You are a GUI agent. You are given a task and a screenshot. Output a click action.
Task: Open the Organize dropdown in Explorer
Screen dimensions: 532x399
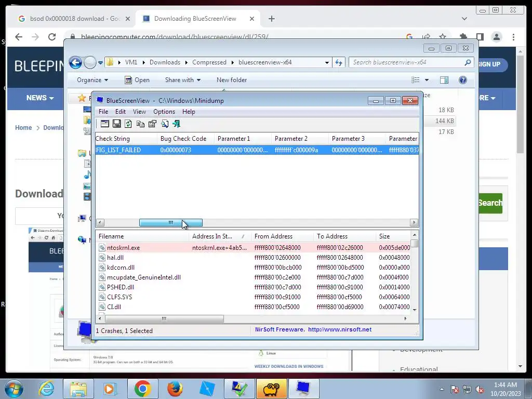[92, 80]
